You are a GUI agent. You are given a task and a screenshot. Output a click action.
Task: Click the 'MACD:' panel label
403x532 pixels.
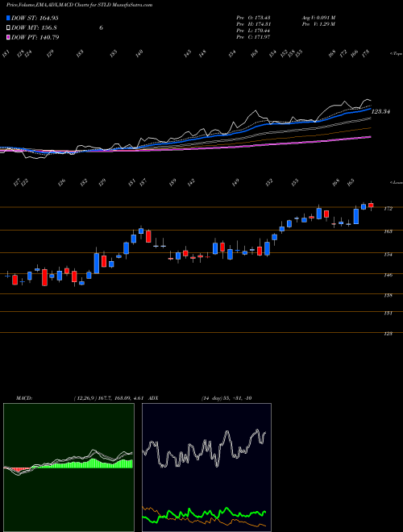pos(23,398)
